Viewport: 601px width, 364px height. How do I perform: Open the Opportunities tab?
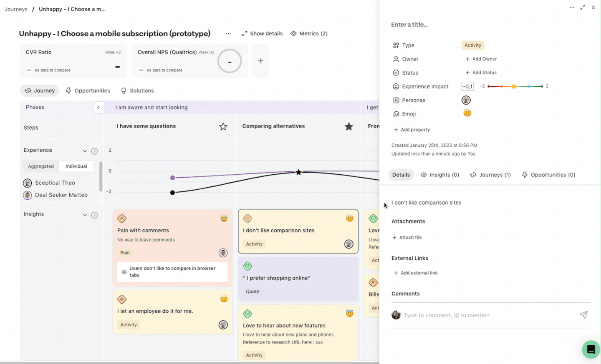(x=88, y=90)
